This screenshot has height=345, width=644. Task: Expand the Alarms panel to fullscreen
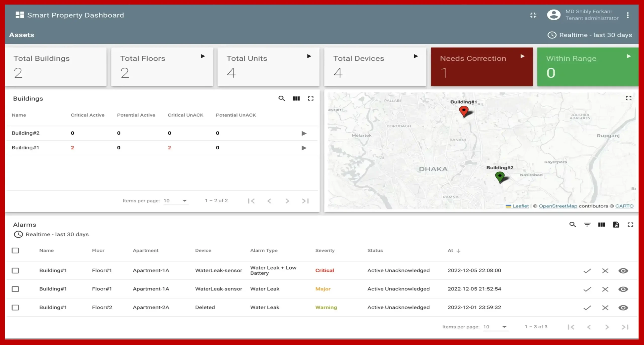click(630, 225)
